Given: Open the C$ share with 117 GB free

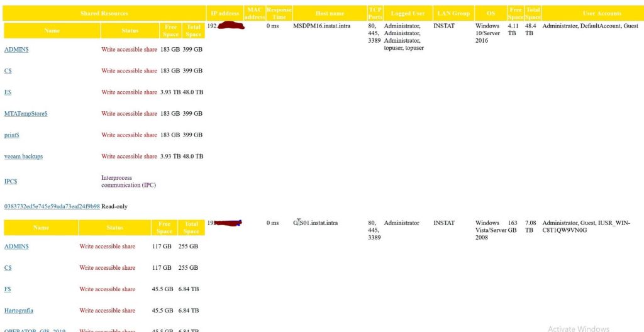Looking at the screenshot, I should pyautogui.click(x=8, y=268).
